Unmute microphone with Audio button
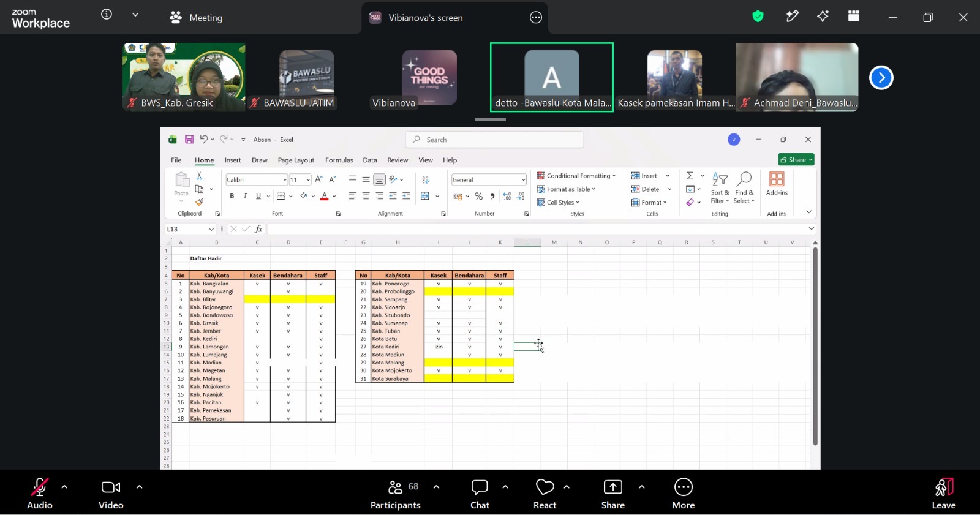 pyautogui.click(x=40, y=494)
